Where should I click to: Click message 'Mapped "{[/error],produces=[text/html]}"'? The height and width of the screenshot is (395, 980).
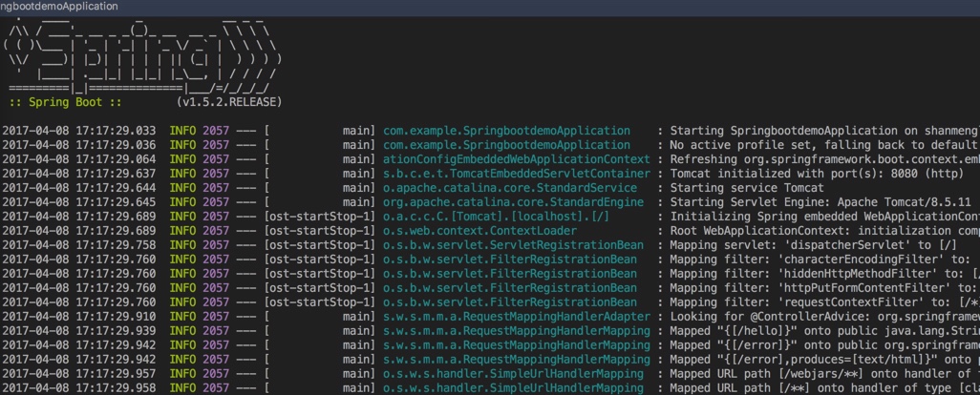point(804,360)
